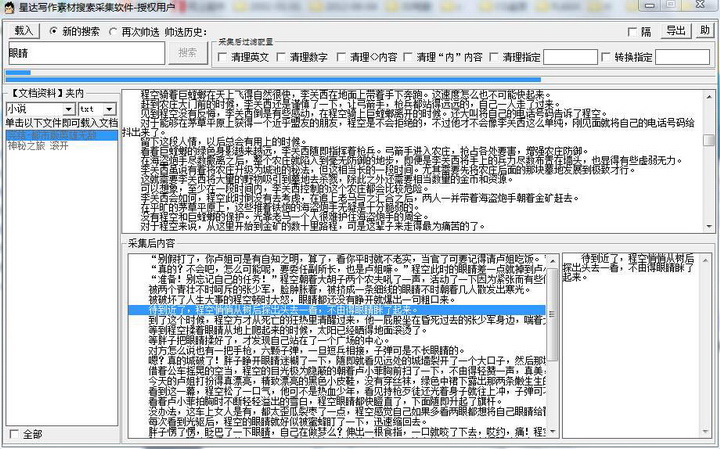Click the 搜索 button
The image size is (720, 449).
pyautogui.click(x=187, y=53)
